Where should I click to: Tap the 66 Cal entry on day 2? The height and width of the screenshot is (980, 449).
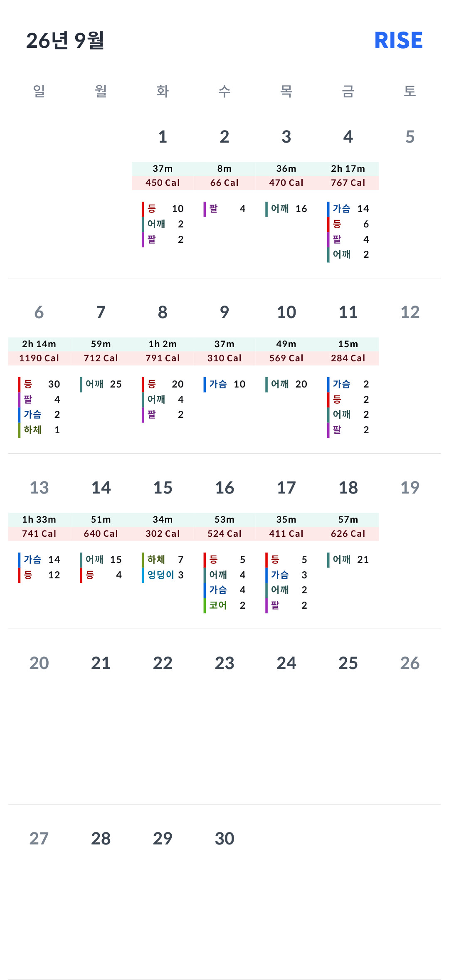tap(224, 183)
